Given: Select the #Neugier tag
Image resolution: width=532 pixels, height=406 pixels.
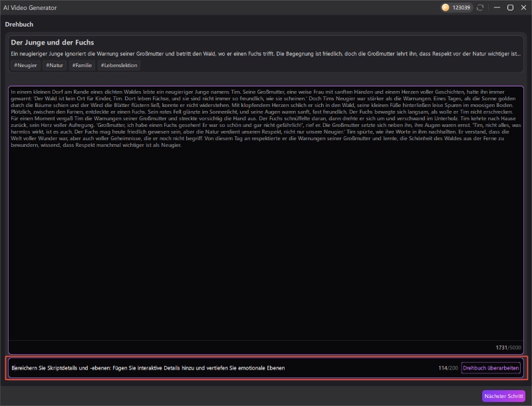Looking at the screenshot, I should point(25,65).
